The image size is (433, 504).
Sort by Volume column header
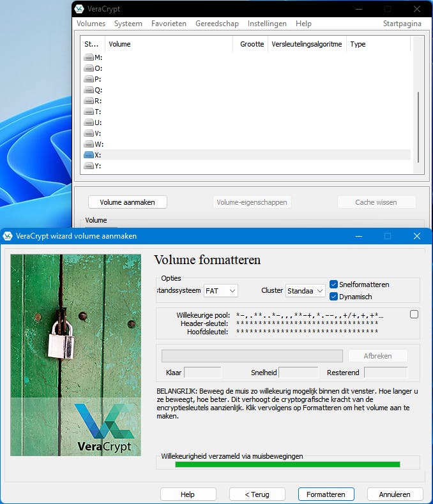click(169, 44)
